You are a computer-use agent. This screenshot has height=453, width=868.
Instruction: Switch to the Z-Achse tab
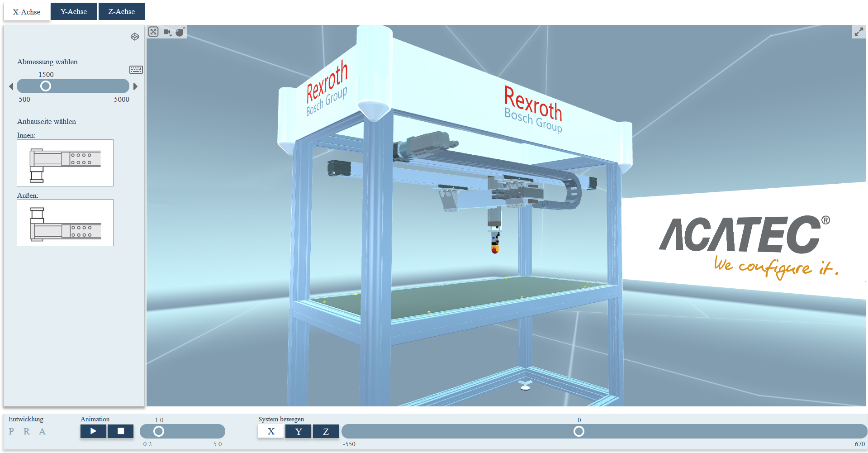click(x=122, y=11)
